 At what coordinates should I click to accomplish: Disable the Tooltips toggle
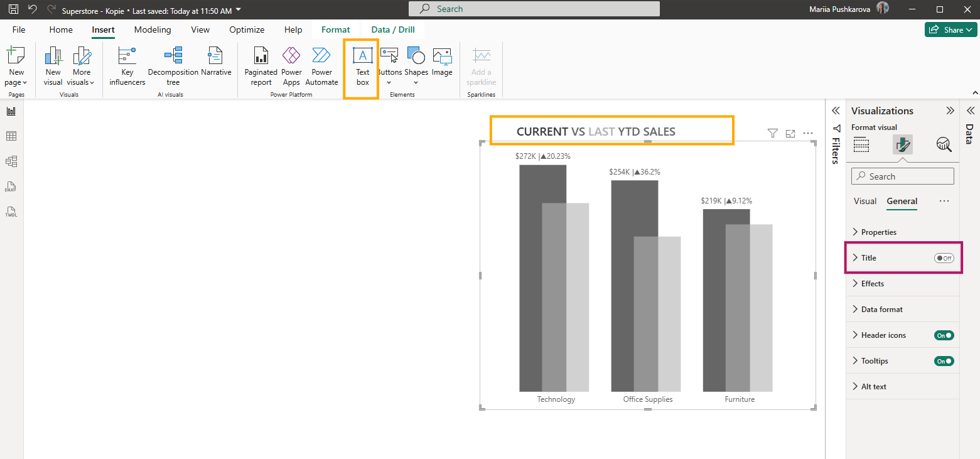tap(944, 361)
